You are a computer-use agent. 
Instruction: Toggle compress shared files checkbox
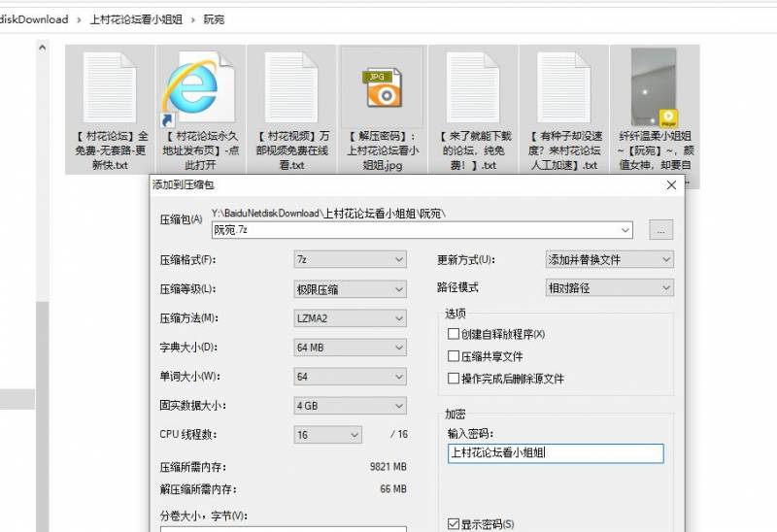pyautogui.click(x=454, y=356)
